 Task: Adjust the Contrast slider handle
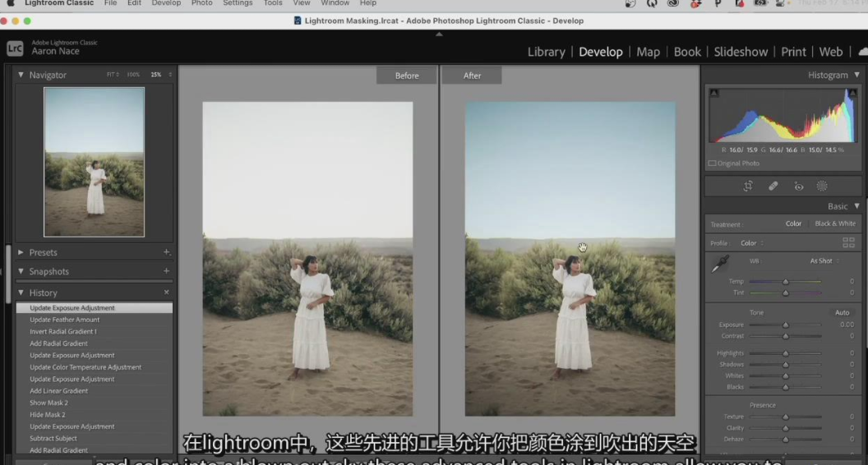click(x=785, y=337)
